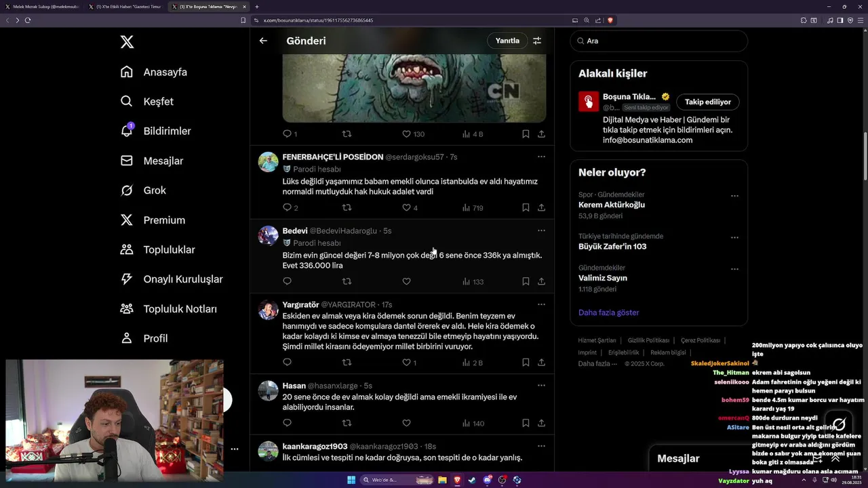Repost the Bedevi reply
Image resolution: width=868 pixels, height=488 pixels.
coord(347,281)
